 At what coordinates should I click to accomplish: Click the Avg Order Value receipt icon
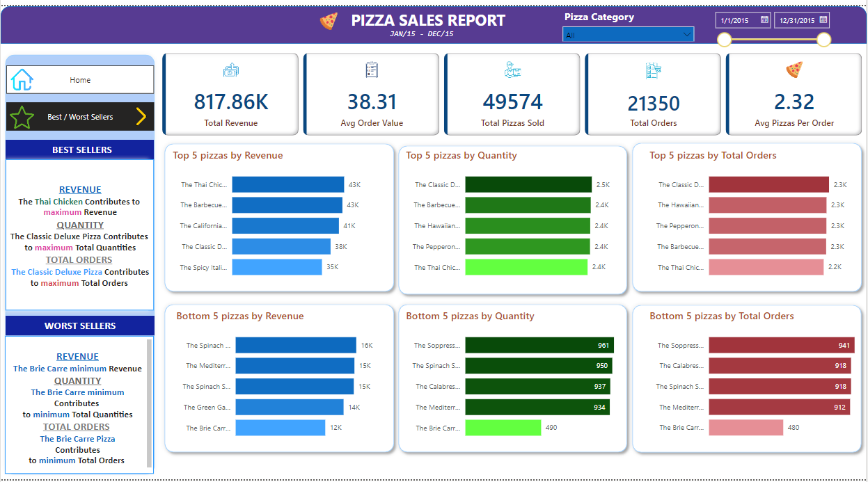tap(370, 70)
